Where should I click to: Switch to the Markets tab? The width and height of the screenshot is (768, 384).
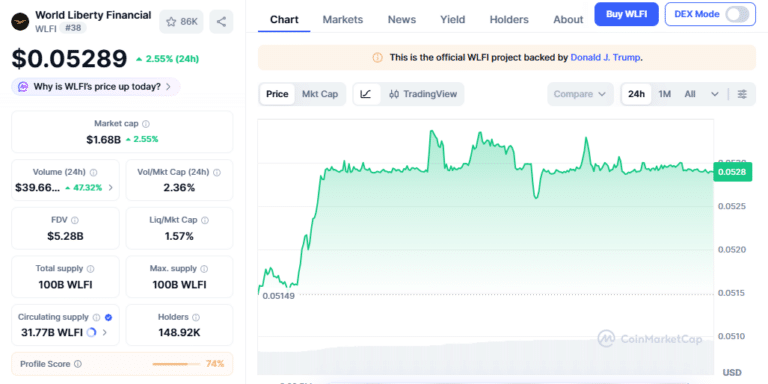coord(343,20)
